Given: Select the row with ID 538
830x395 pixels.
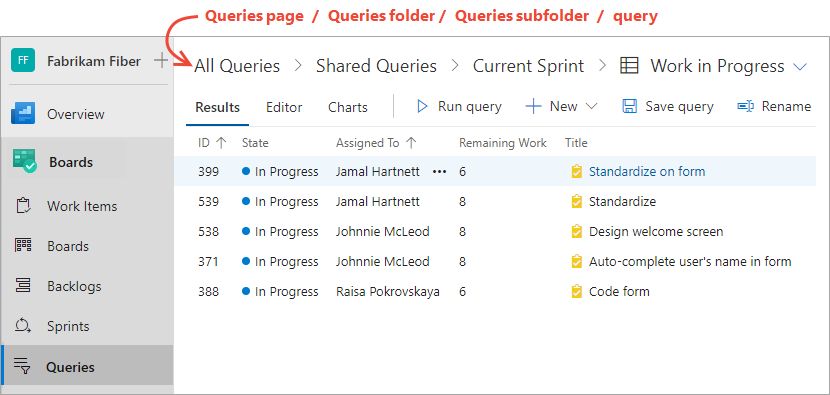Looking at the screenshot, I should [495, 232].
